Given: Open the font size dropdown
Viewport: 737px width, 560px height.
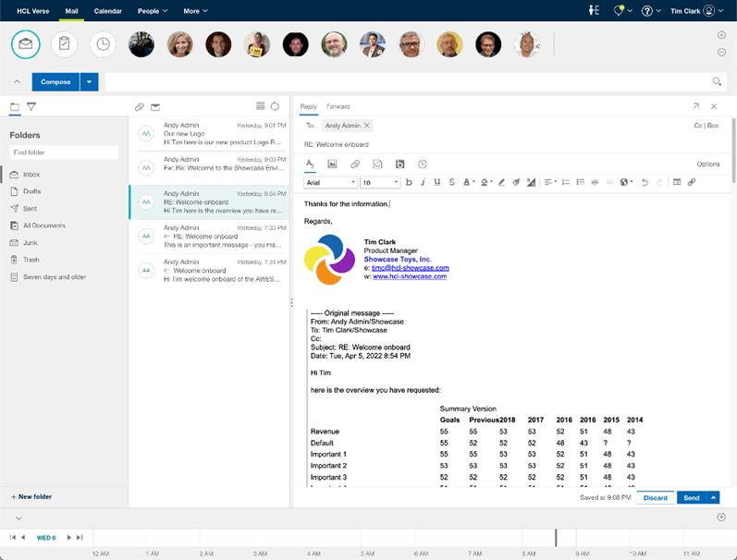Looking at the screenshot, I should 380,182.
